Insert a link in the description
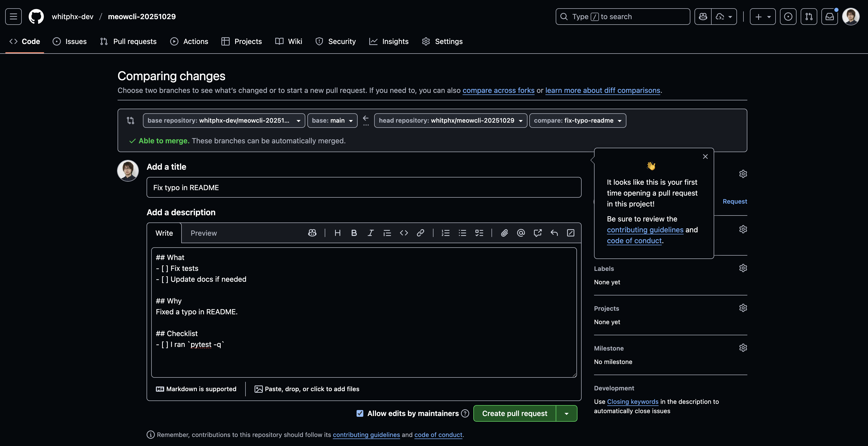868x446 pixels. pos(420,233)
